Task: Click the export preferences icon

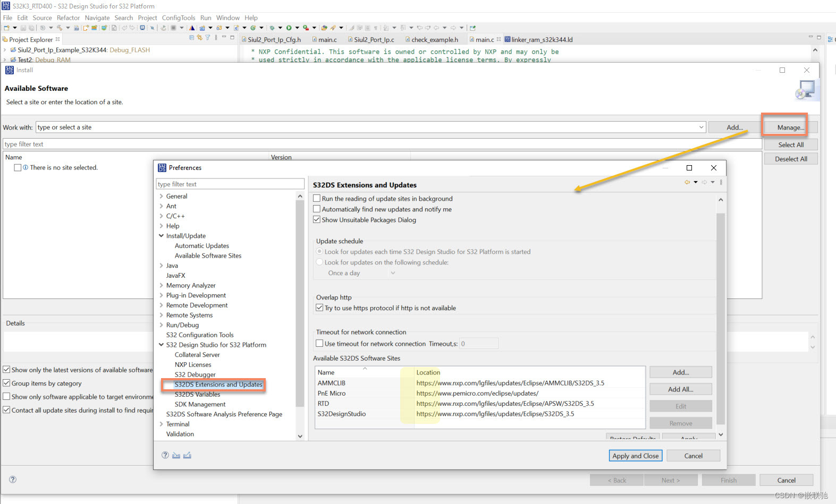Action: coord(187,455)
